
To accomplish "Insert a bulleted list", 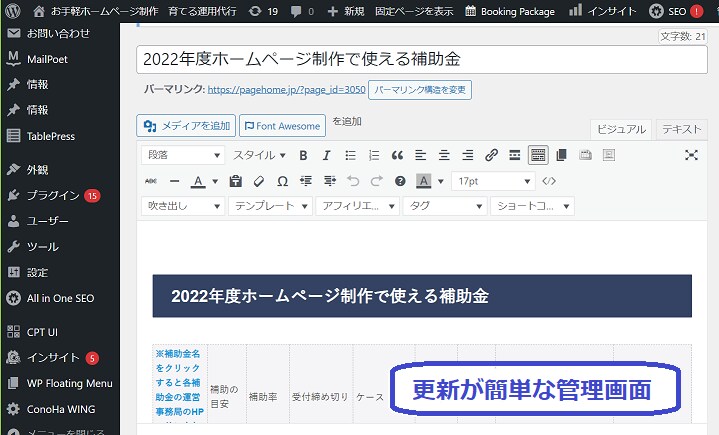I will pos(350,155).
